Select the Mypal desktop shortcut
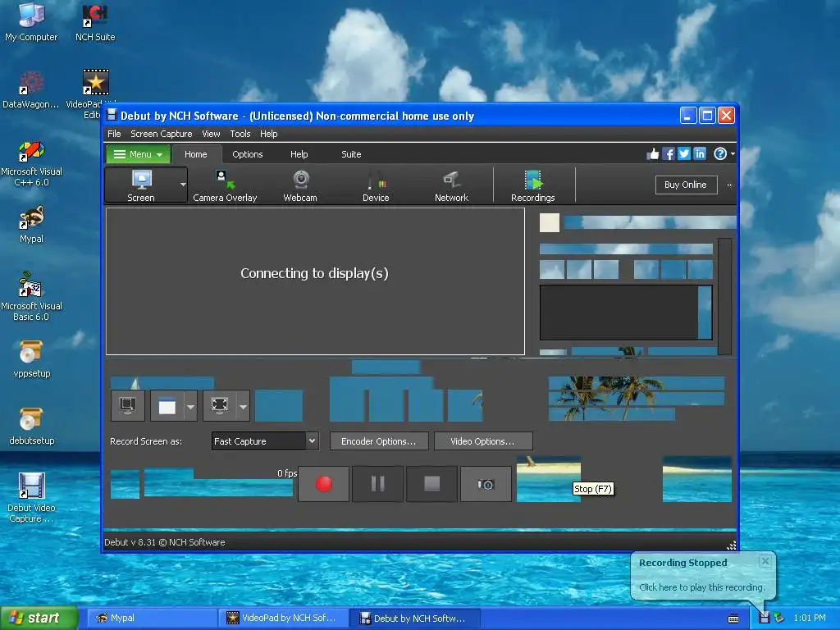 31,225
